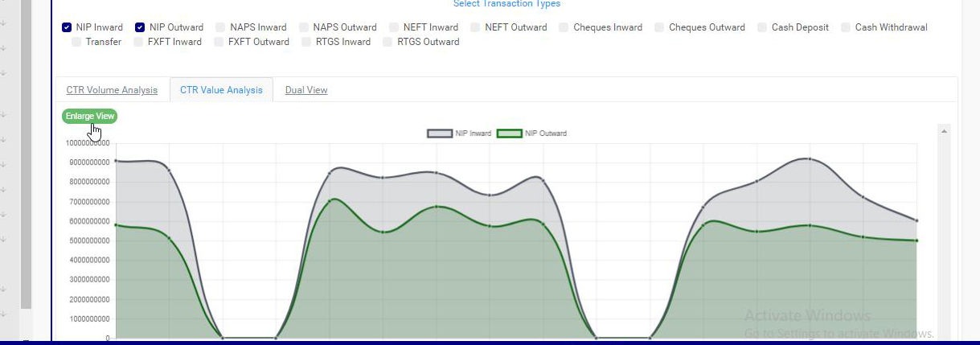Image resolution: width=980 pixels, height=345 pixels.
Task: Toggle NIP Inward legend swatch in chart
Action: click(439, 133)
